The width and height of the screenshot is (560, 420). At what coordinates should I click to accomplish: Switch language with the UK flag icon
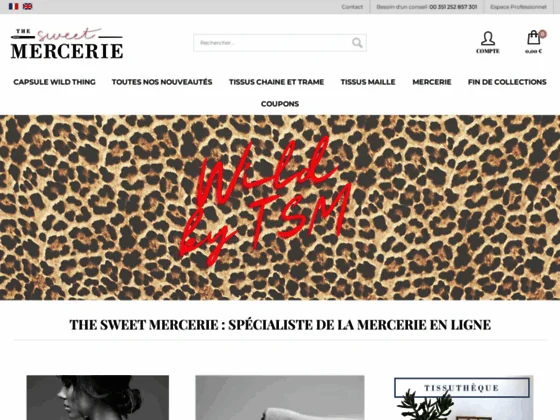(28, 6)
